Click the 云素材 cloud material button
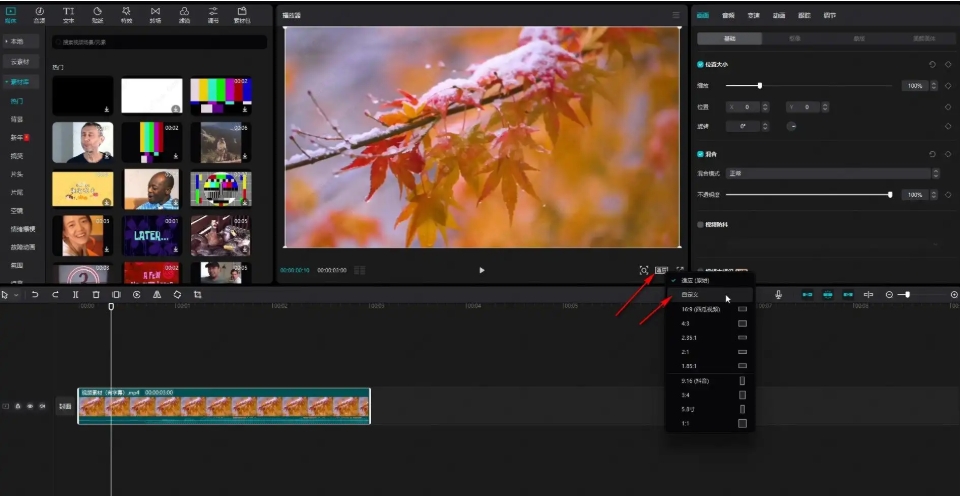 (21, 62)
